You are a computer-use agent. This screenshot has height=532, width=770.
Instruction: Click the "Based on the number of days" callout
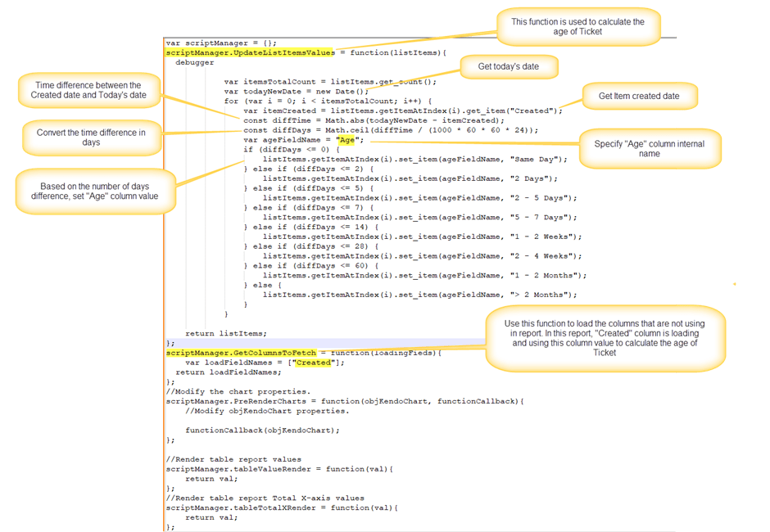click(x=95, y=191)
